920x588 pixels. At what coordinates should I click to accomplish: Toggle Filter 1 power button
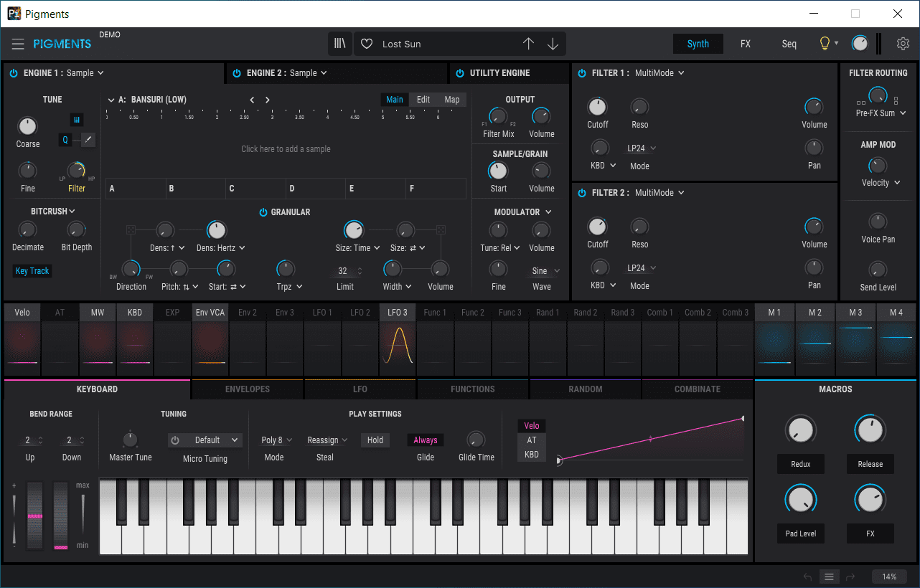click(x=582, y=73)
